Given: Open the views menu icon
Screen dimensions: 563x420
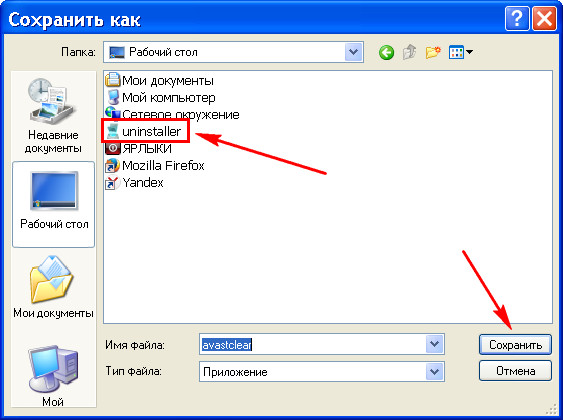Looking at the screenshot, I should point(461,52).
